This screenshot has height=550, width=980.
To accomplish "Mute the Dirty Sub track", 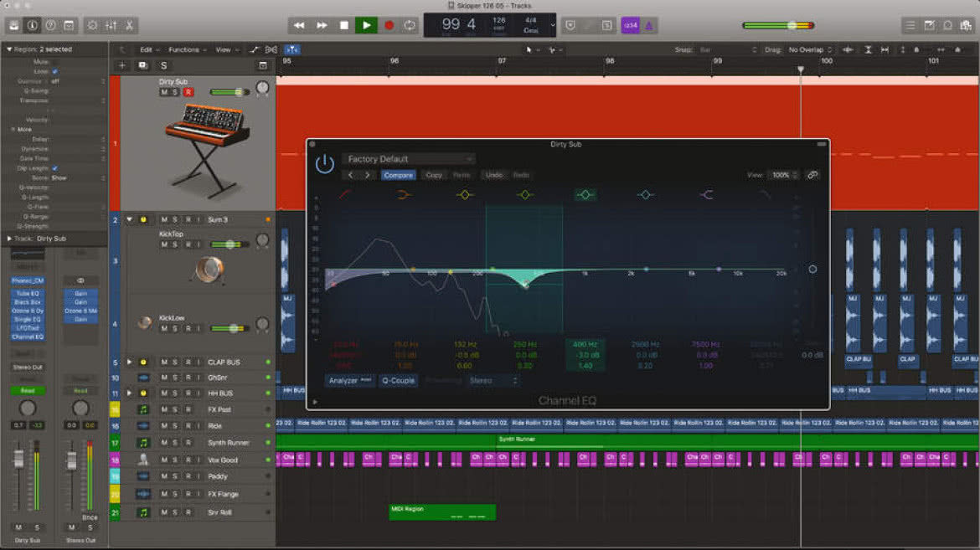I will [164, 92].
